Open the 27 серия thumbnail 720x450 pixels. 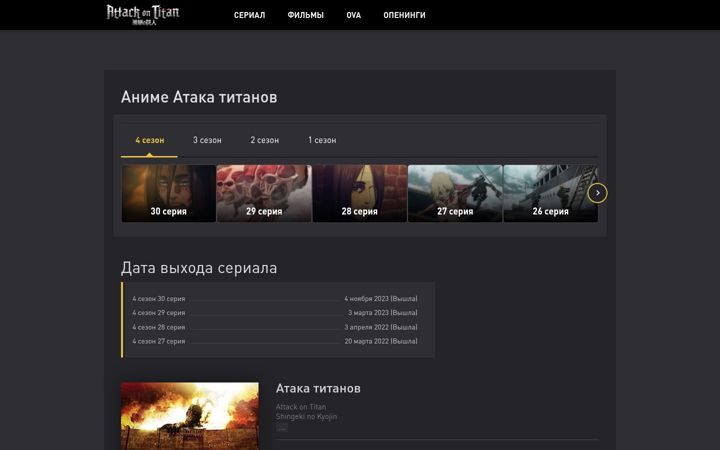tap(455, 193)
